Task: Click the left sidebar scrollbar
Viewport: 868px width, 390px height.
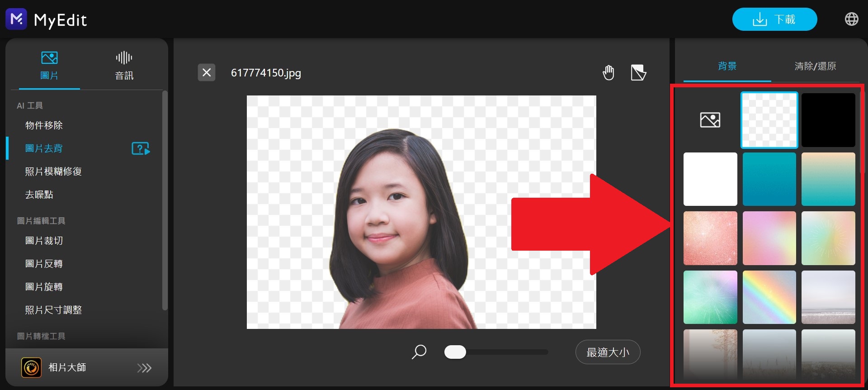Action: (x=165, y=200)
